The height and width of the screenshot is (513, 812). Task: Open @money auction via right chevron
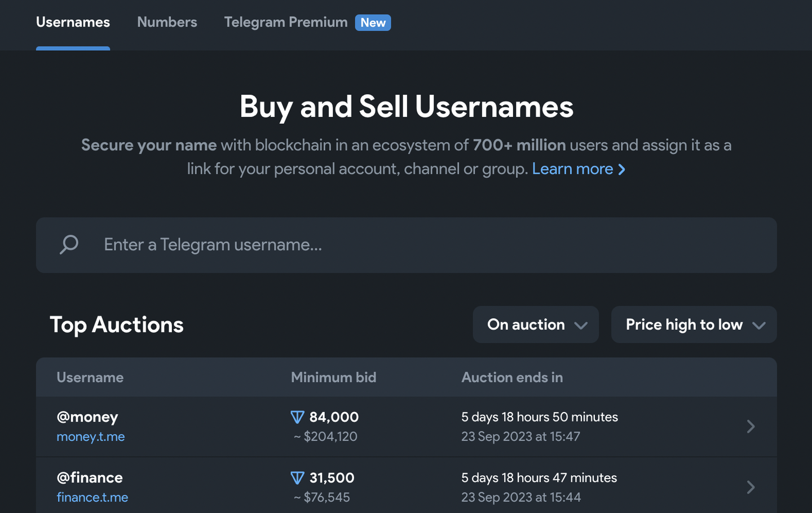tap(751, 427)
